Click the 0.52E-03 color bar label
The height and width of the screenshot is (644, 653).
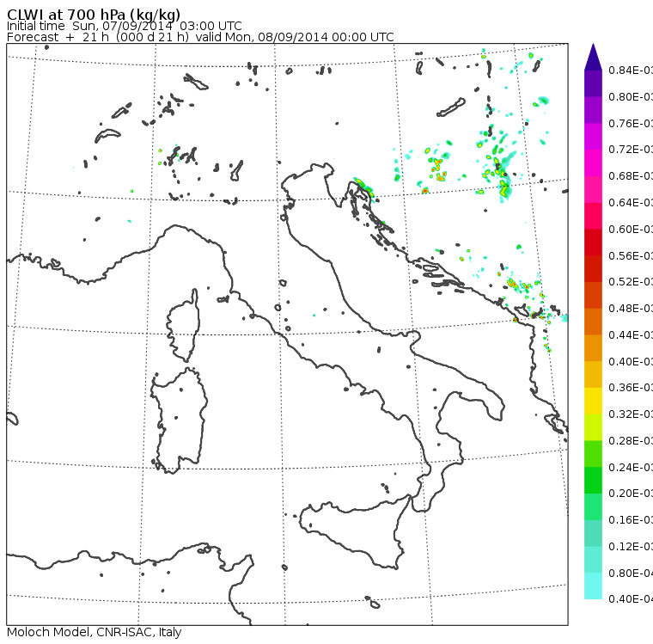coord(631,282)
